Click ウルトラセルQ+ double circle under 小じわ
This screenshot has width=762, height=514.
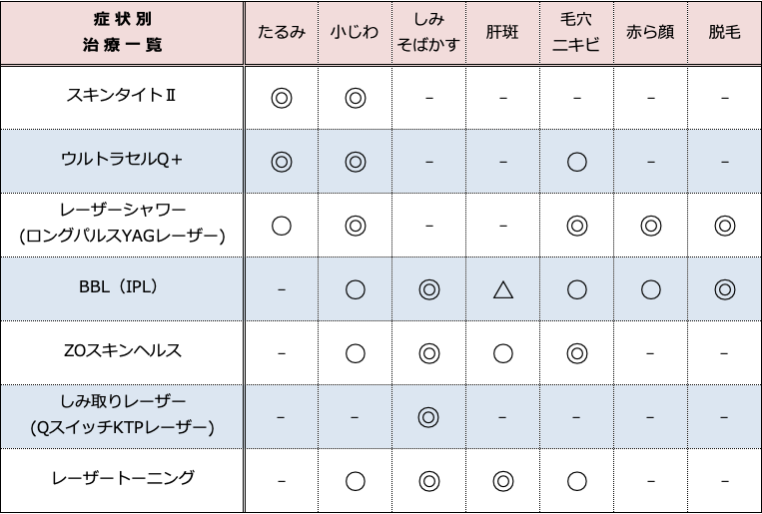coord(354,161)
